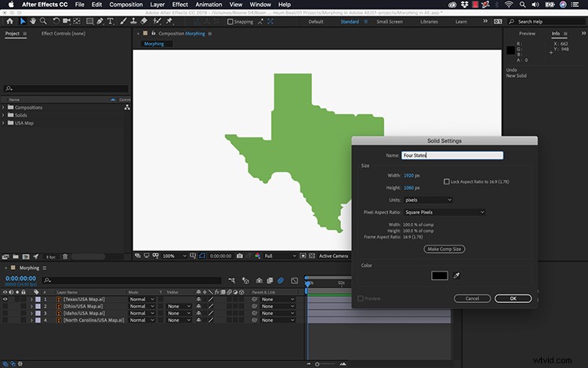Open the Pixel Aspect Ratio dropdown
The width and height of the screenshot is (588, 368).
click(445, 213)
